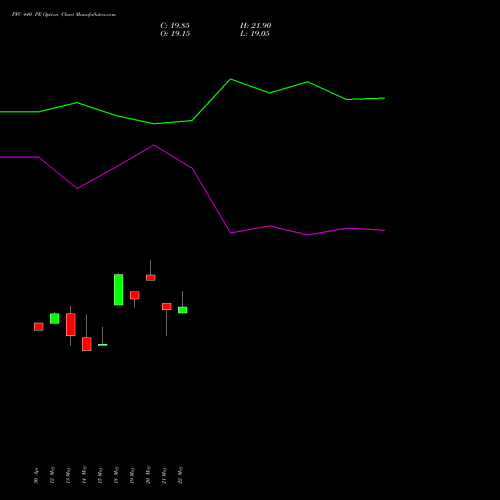Screen dimensions: 500x500
Task: Select the green candlestick for 22 May
Action: [183, 310]
